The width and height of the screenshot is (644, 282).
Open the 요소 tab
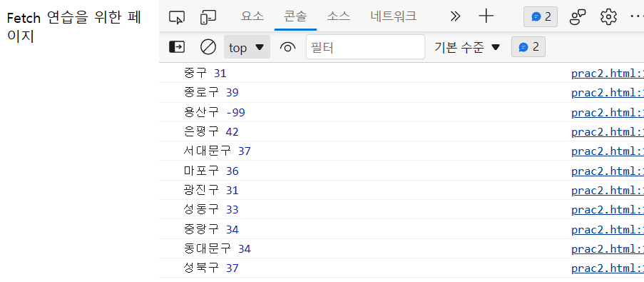click(x=252, y=16)
